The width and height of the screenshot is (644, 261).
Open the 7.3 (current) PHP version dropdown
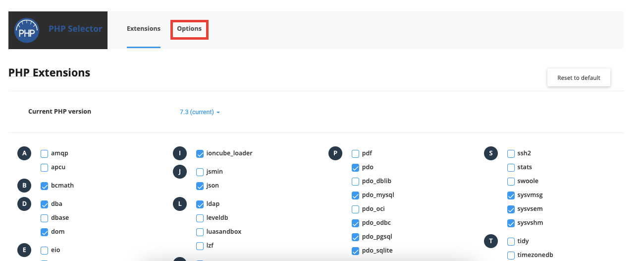coord(200,112)
